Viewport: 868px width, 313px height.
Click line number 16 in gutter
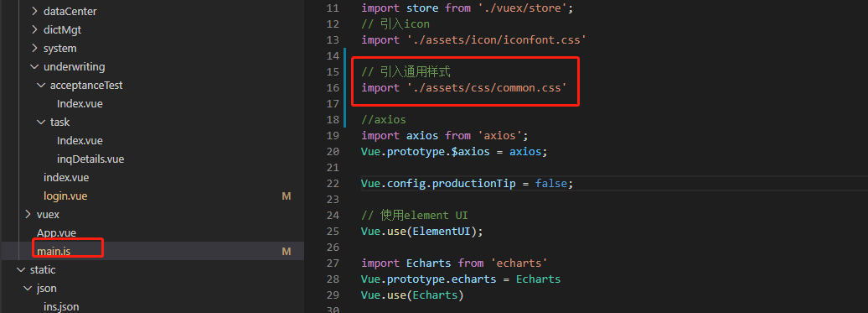(332, 87)
